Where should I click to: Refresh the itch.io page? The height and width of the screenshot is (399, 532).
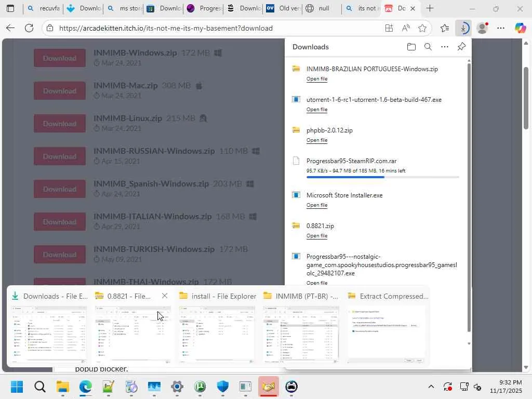[x=29, y=28]
